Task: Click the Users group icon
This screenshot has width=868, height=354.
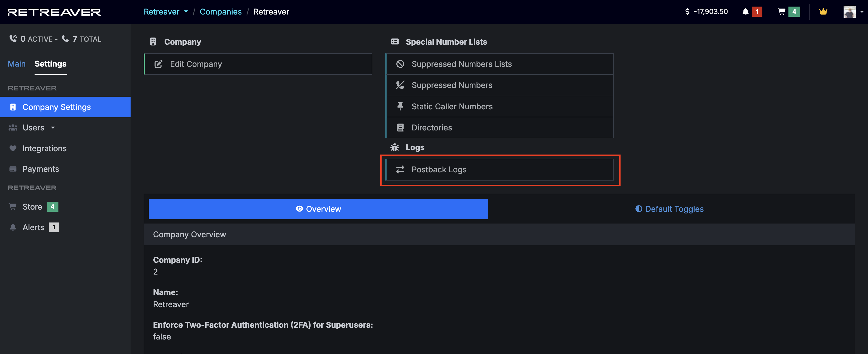Action: (x=13, y=128)
